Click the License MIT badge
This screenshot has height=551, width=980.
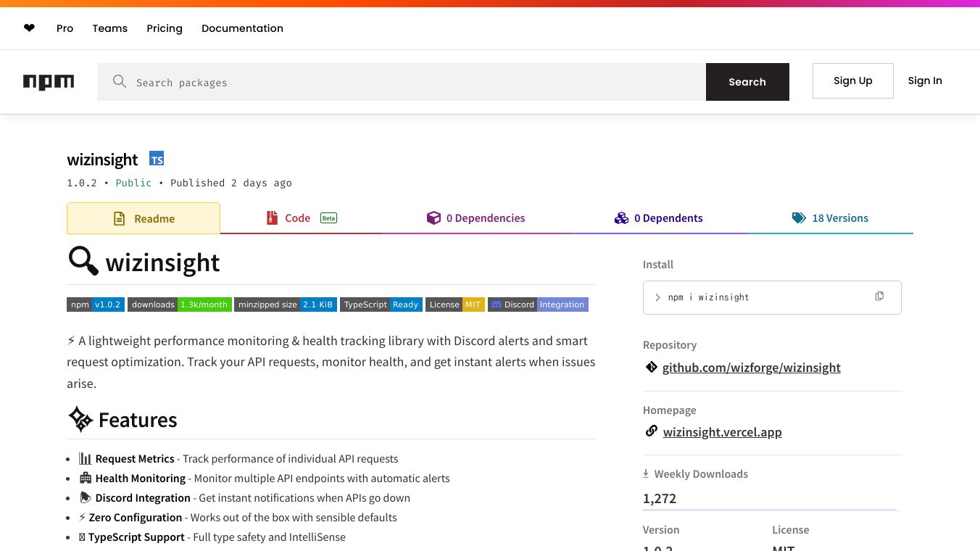(455, 304)
